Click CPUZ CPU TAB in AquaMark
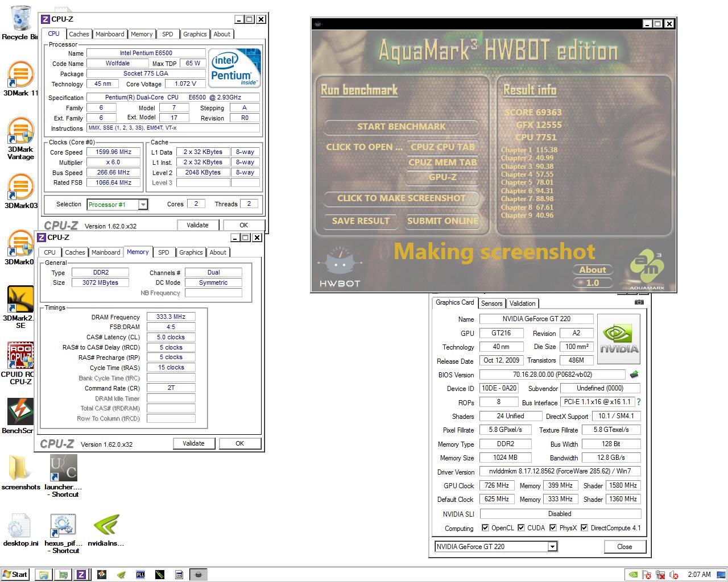 click(442, 147)
